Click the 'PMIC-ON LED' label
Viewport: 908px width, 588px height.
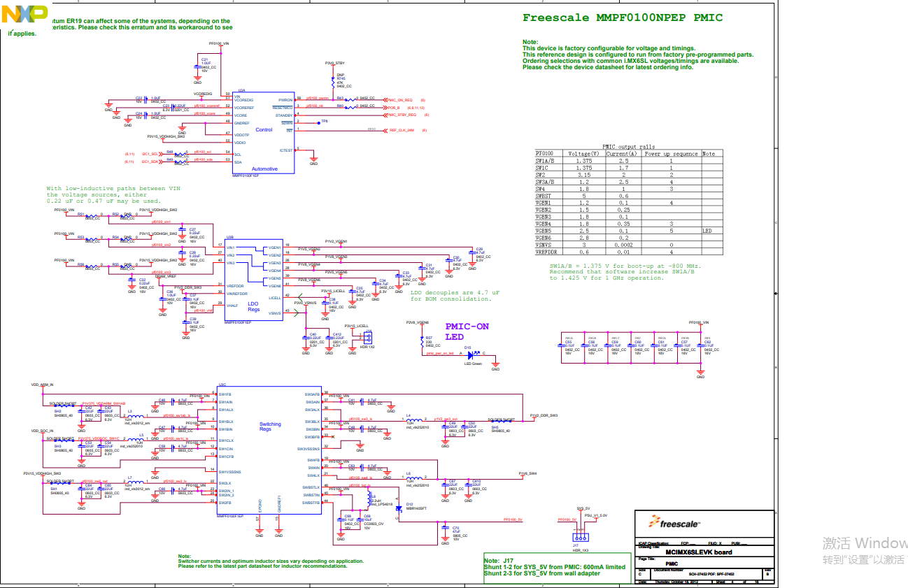467,331
